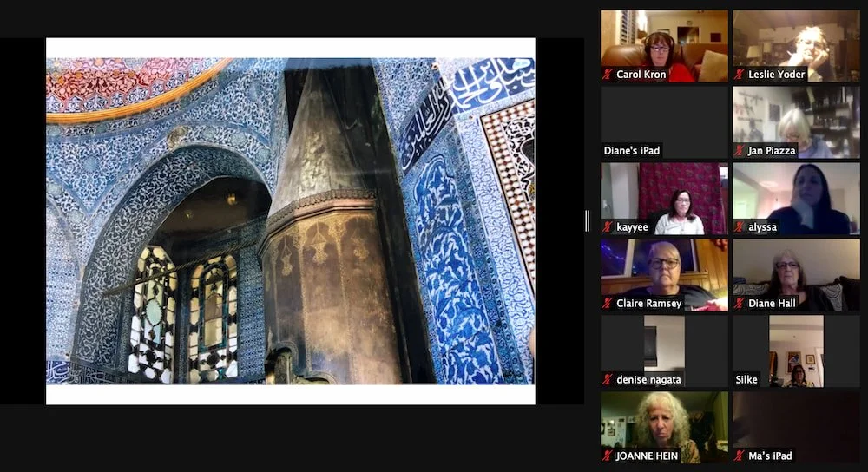Viewport: 868px width, 472px height.
Task: Click the Silke name label
Action: click(746, 379)
